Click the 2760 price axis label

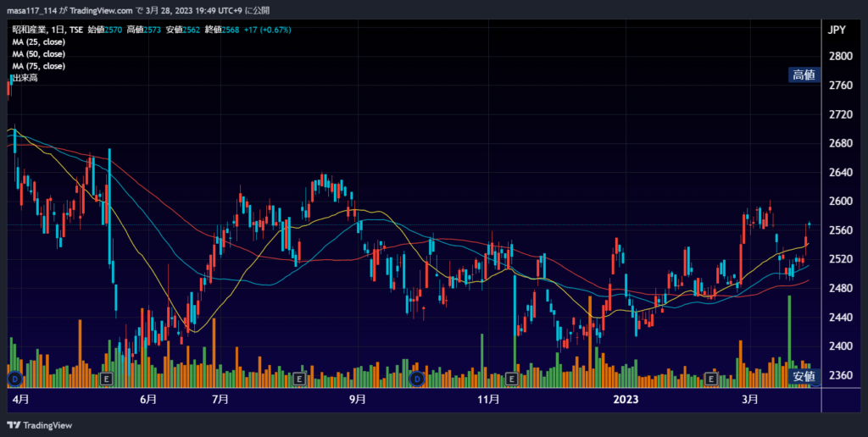pyautogui.click(x=840, y=86)
